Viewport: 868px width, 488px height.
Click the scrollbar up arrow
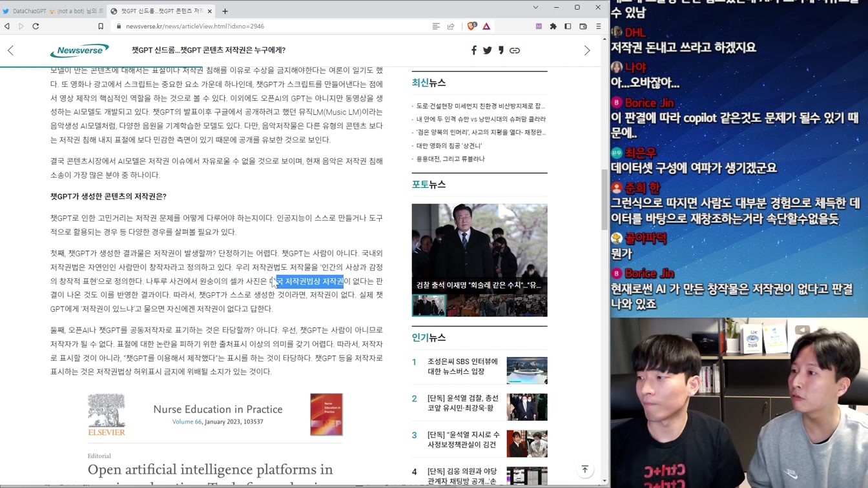604,39
